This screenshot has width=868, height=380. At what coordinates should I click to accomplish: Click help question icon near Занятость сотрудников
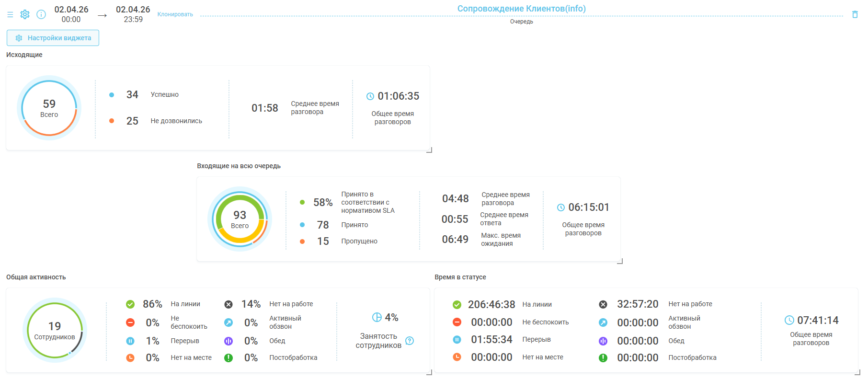tap(410, 341)
